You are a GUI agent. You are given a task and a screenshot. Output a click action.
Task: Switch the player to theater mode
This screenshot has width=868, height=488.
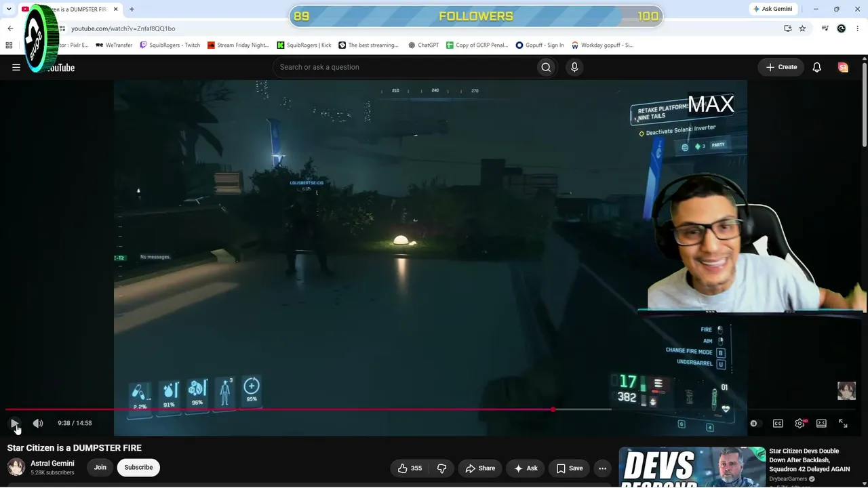pyautogui.click(x=821, y=424)
